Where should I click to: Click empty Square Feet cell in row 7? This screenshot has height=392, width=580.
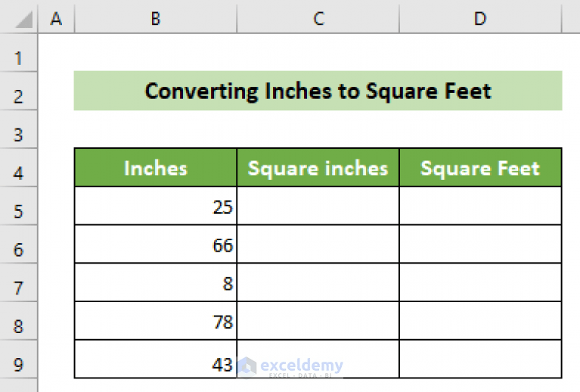coord(480,282)
